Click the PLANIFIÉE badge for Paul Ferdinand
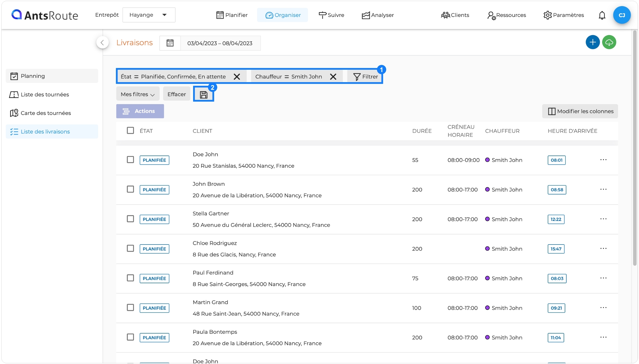The height and width of the screenshot is (364, 639). [154, 278]
